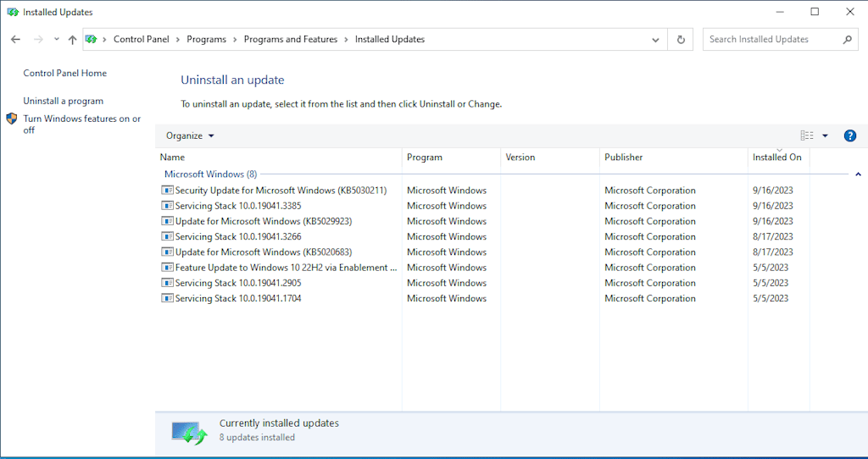Screen dimensions: 868x459
Task: Sort by the Publisher column header
Action: coord(674,157)
